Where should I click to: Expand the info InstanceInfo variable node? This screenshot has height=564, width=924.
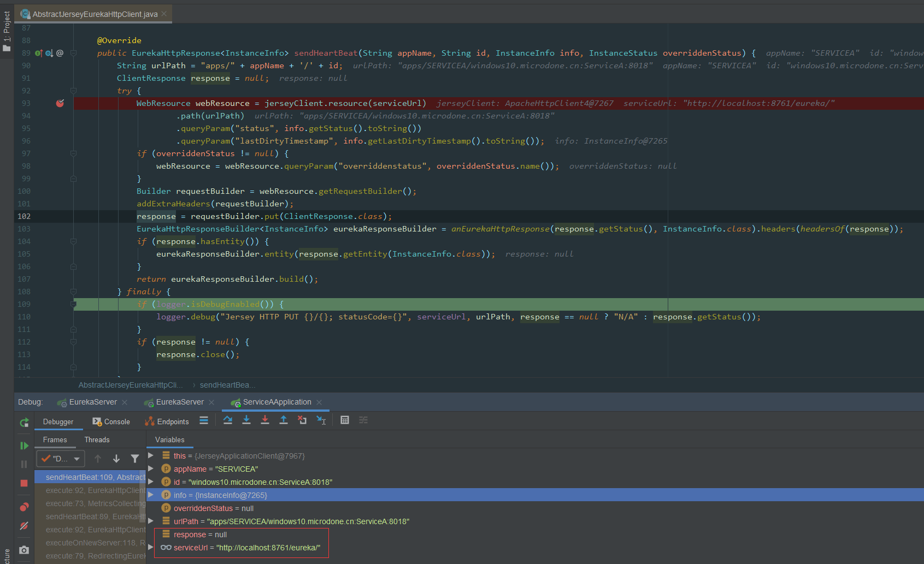(151, 495)
